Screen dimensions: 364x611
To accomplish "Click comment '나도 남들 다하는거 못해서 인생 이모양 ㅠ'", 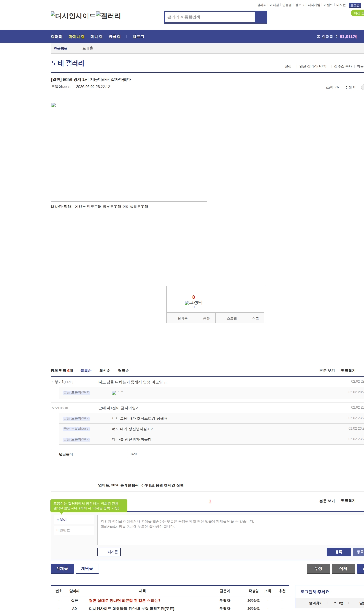I will point(133,382).
